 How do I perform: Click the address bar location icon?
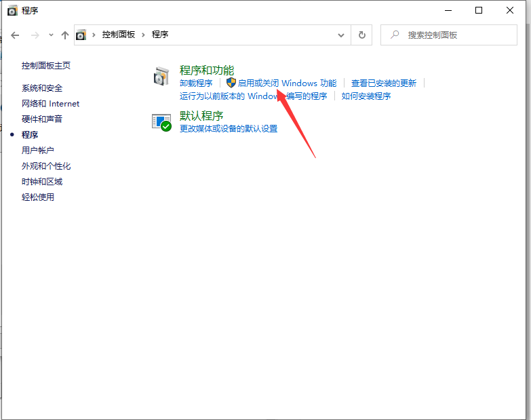tap(82, 35)
